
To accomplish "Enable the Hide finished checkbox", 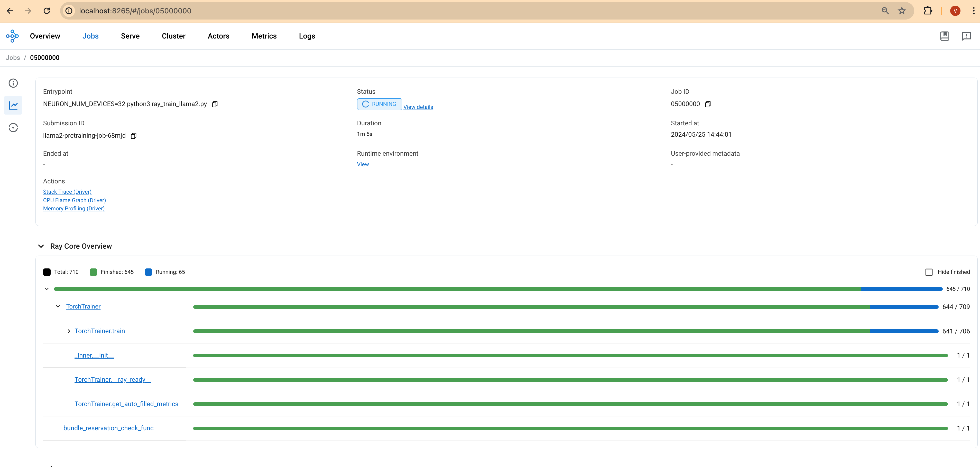I will 929,272.
